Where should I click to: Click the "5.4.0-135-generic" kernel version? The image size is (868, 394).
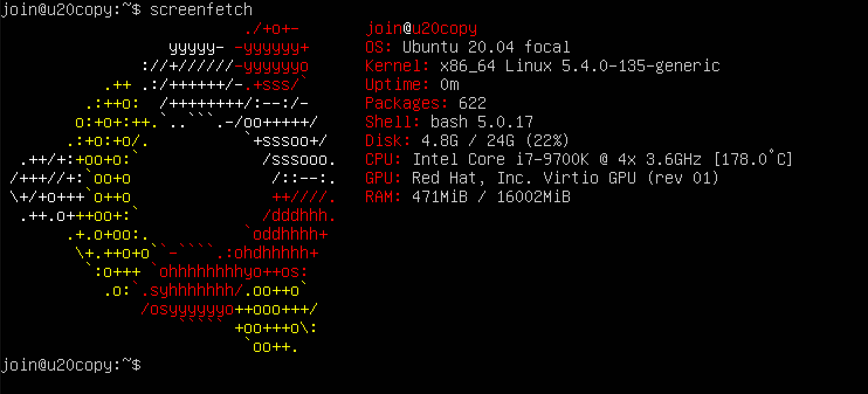[x=640, y=66]
